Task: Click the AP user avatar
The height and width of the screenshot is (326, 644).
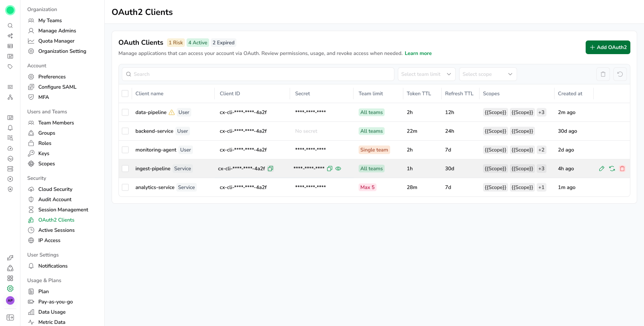Action: tap(10, 300)
